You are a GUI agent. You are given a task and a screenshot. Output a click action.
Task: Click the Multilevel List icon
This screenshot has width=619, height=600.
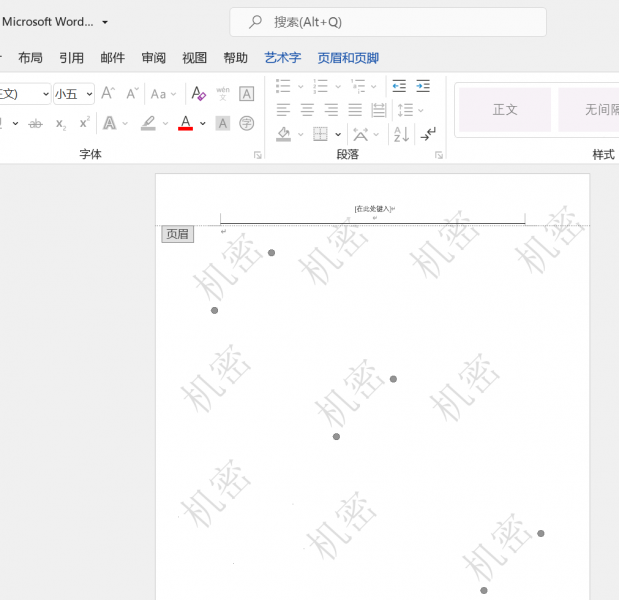click(x=358, y=86)
